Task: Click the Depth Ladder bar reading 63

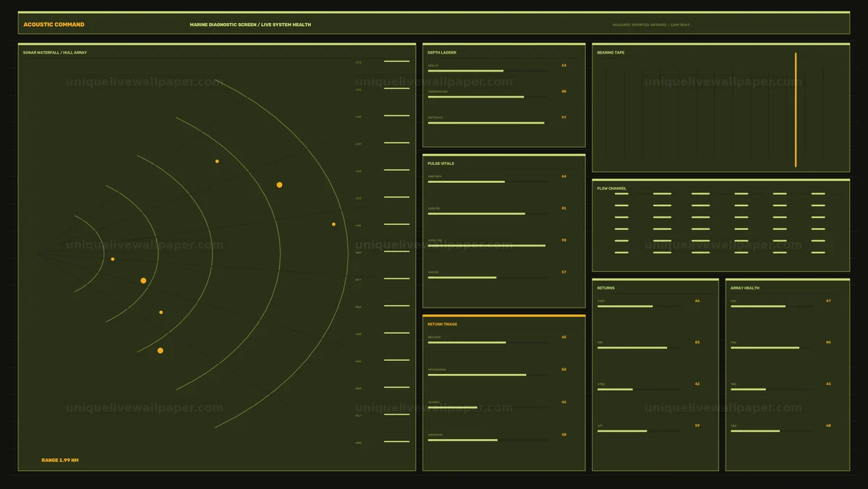Action: [x=488, y=71]
